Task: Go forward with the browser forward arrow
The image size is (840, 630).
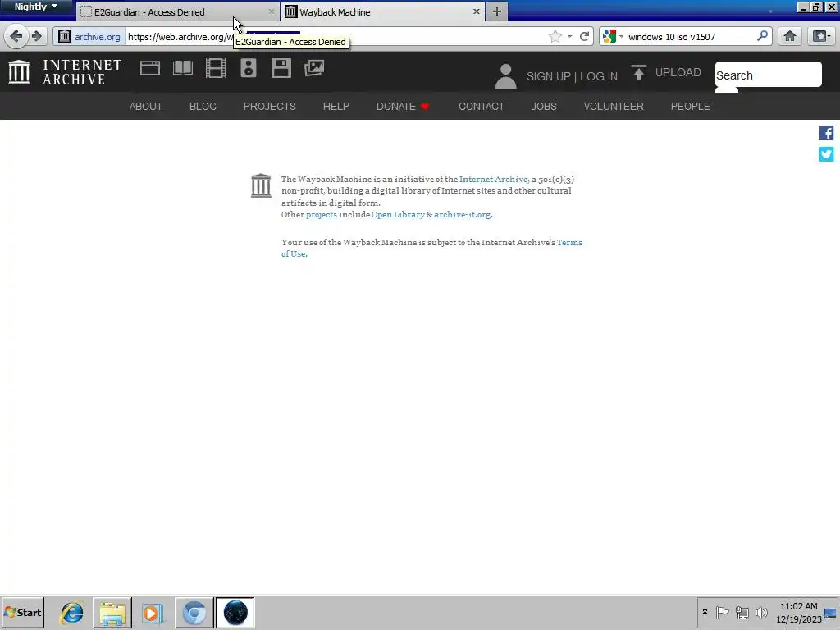Action: click(x=36, y=36)
